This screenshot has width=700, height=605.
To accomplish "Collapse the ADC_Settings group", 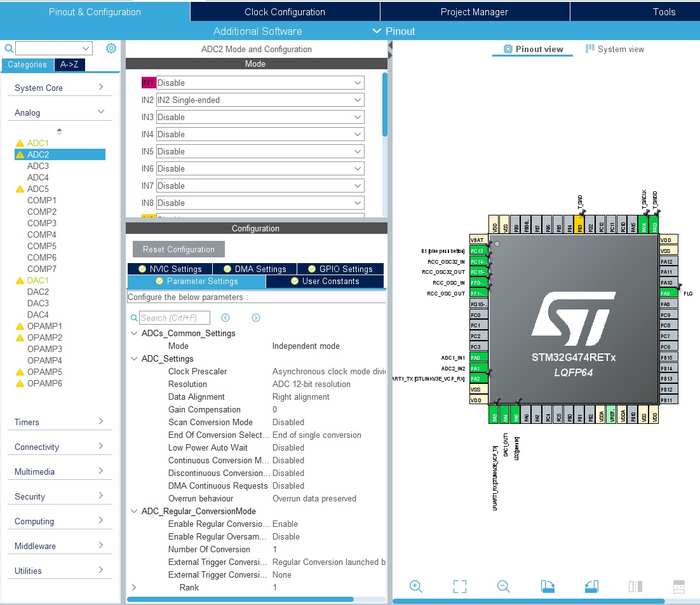I will [x=134, y=358].
